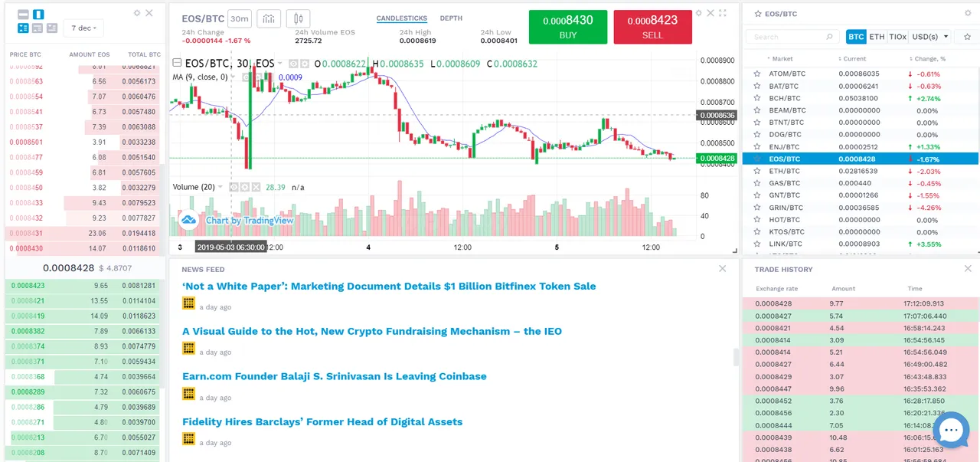
Task: Close the Trade History panel
Action: click(x=968, y=268)
